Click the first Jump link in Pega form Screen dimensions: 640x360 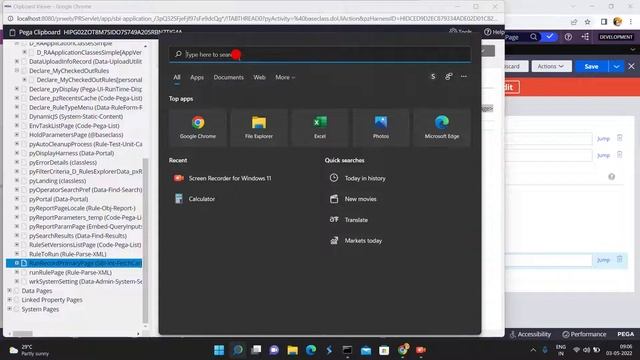pos(603,139)
